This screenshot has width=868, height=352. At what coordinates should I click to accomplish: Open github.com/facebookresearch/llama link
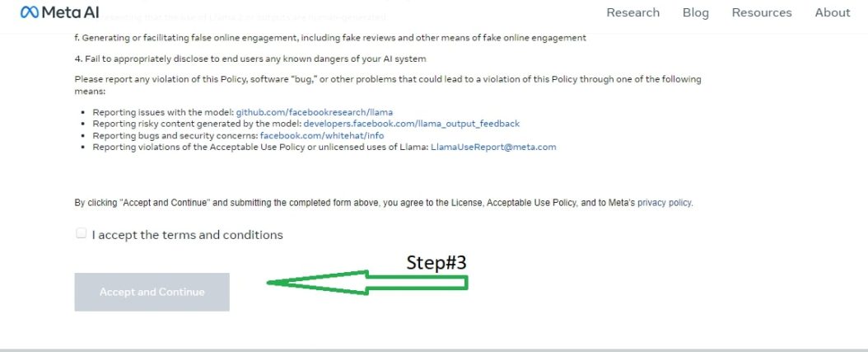point(315,112)
